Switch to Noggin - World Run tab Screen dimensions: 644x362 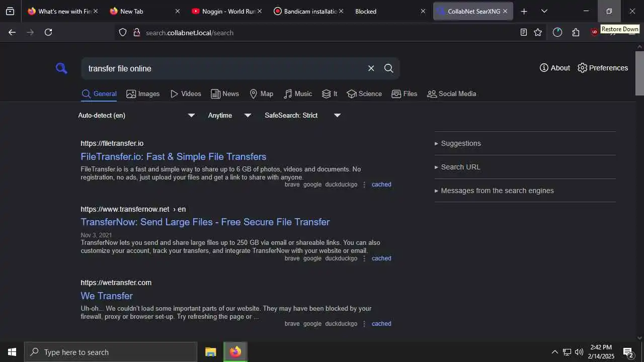pos(227,11)
